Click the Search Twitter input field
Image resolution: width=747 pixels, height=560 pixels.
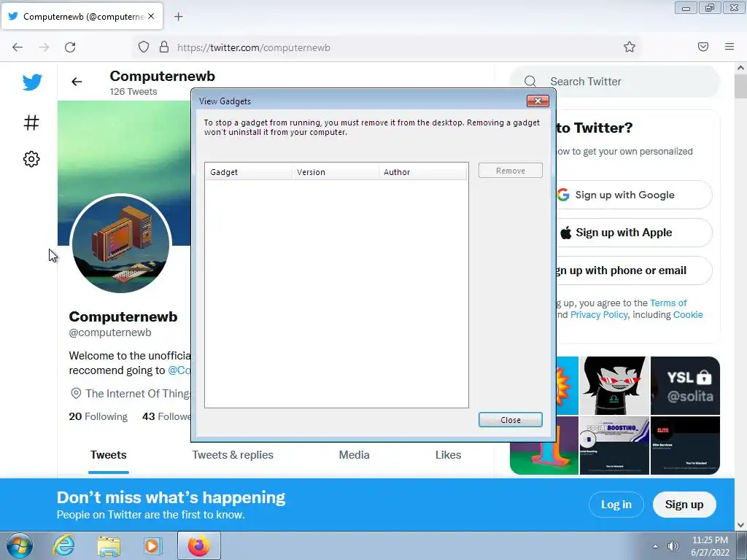615,82
